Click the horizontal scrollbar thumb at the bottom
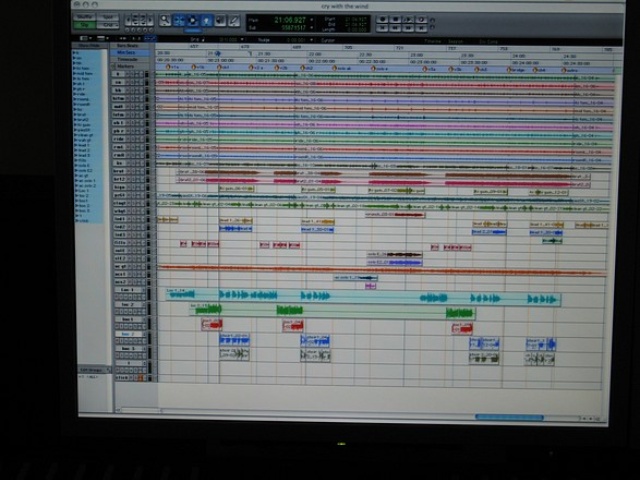 (509, 417)
